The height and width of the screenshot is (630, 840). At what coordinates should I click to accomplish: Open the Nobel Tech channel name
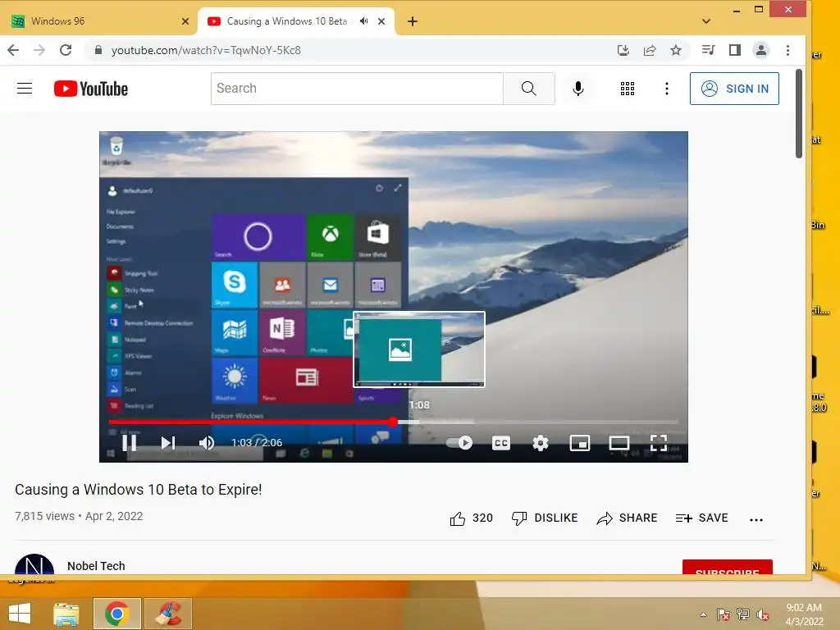[x=96, y=566]
